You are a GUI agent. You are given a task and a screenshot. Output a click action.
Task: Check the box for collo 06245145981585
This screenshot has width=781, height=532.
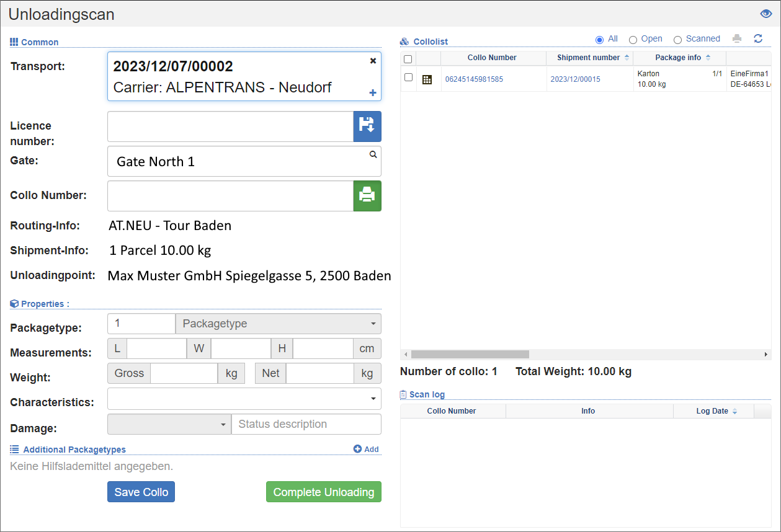[x=408, y=78]
